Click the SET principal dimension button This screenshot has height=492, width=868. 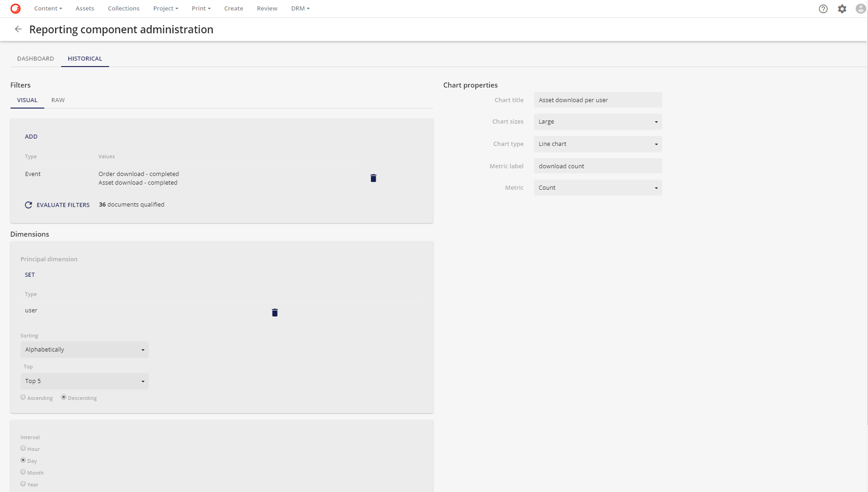coord(30,275)
